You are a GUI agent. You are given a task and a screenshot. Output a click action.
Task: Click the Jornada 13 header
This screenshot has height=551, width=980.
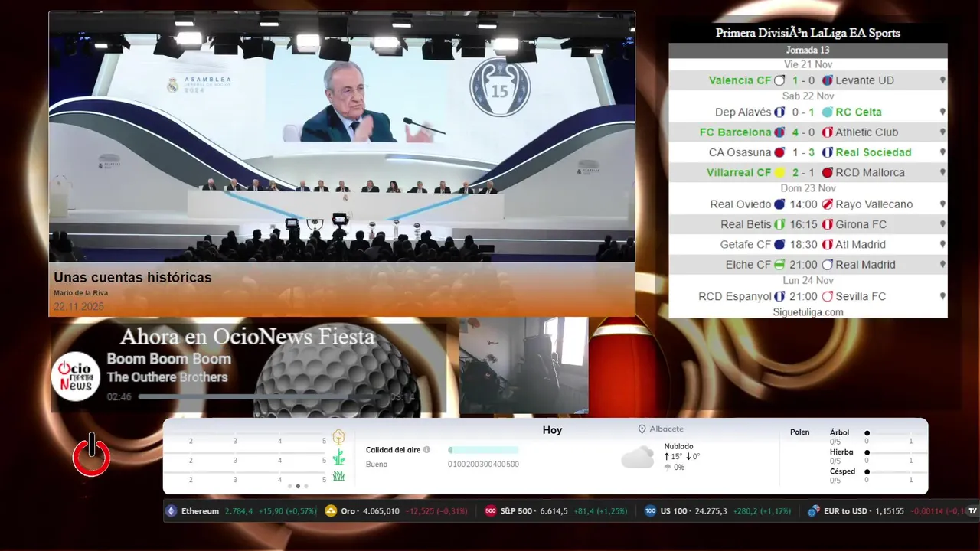point(808,50)
